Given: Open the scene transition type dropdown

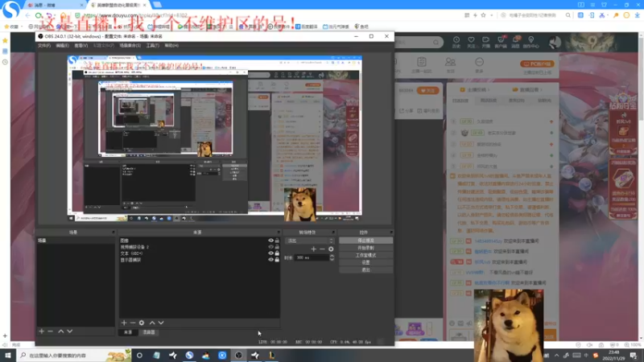Looking at the screenshot, I should pyautogui.click(x=310, y=241).
